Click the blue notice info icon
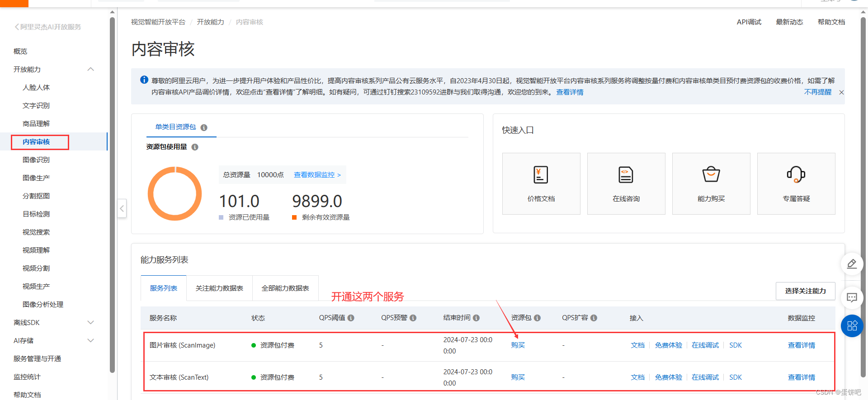Image resolution: width=868 pixels, height=400 pixels. click(144, 80)
